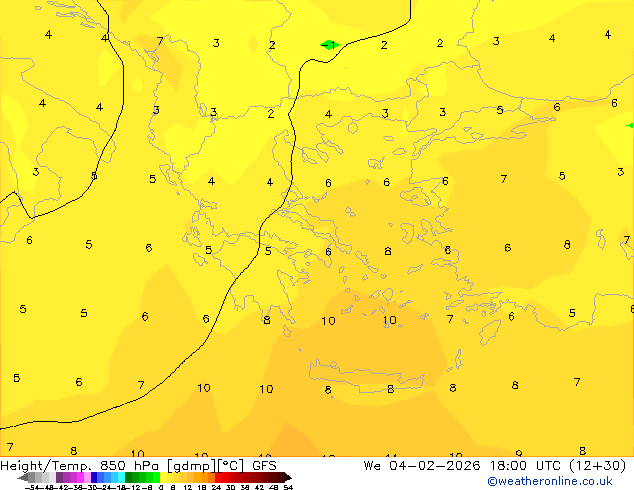Select the '850 hPa' level label
The width and height of the screenshot is (634, 490).
point(129,466)
